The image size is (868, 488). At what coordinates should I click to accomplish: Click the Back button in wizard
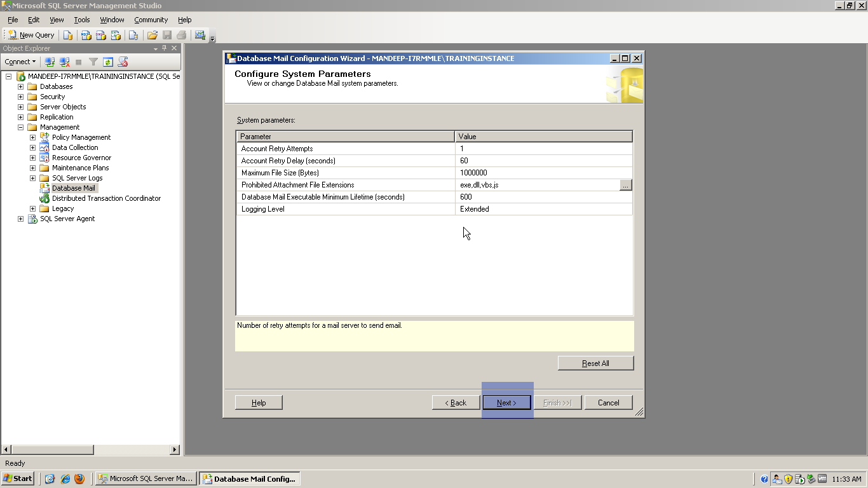click(x=456, y=403)
